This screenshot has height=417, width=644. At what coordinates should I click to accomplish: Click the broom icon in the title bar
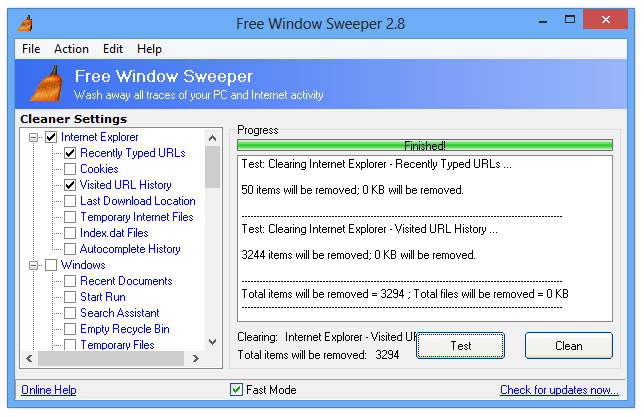pos(25,23)
